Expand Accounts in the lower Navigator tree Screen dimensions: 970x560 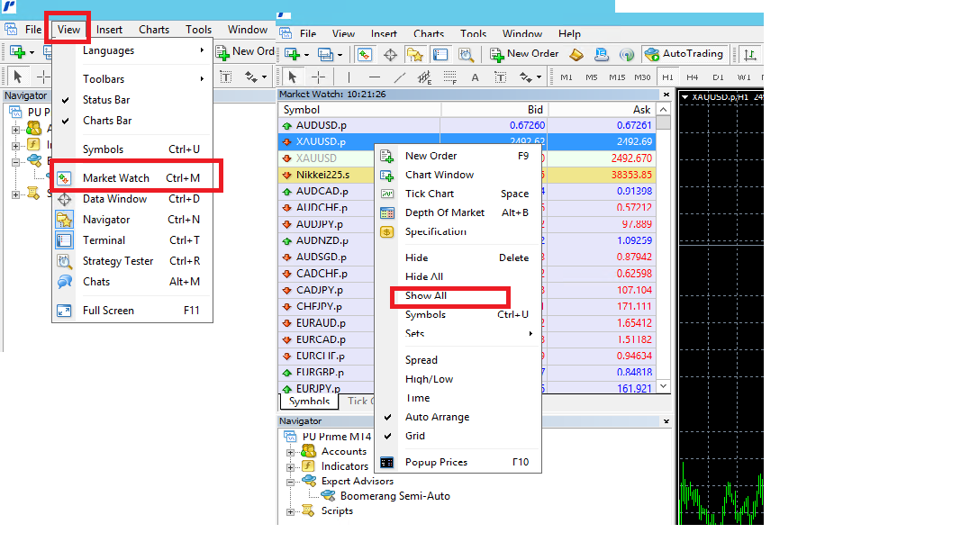(290, 452)
